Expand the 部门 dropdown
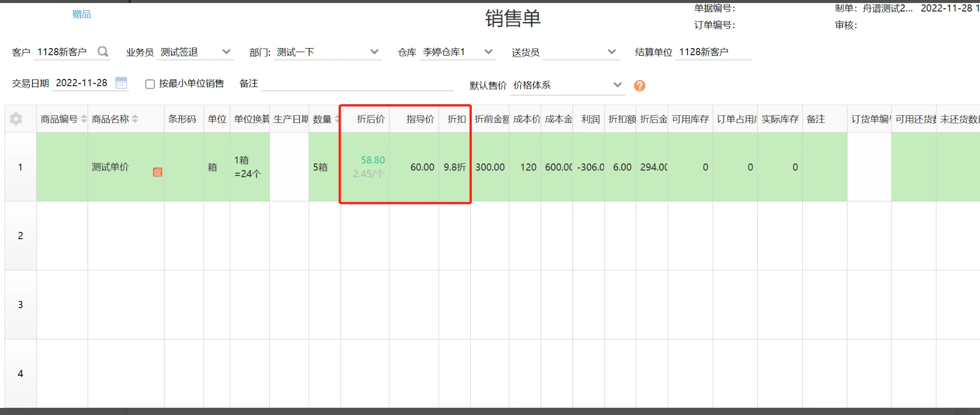The width and height of the screenshot is (980, 415). 374,52
